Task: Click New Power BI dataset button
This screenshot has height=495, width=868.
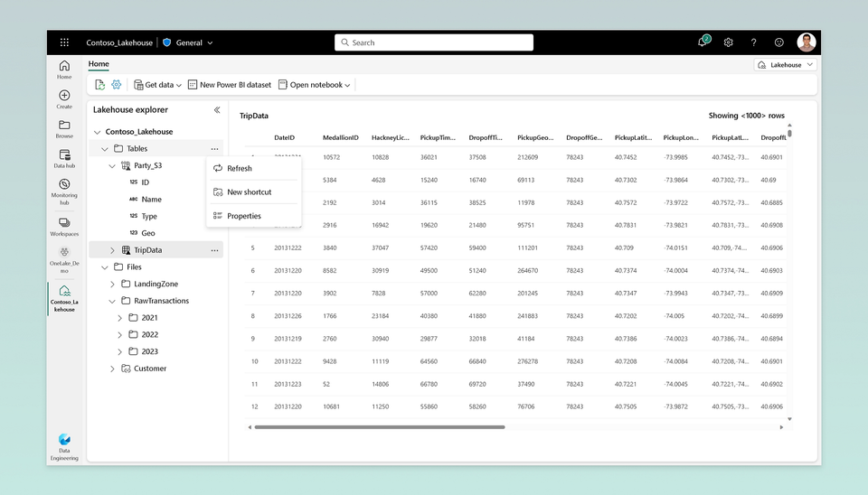Action: coord(230,85)
